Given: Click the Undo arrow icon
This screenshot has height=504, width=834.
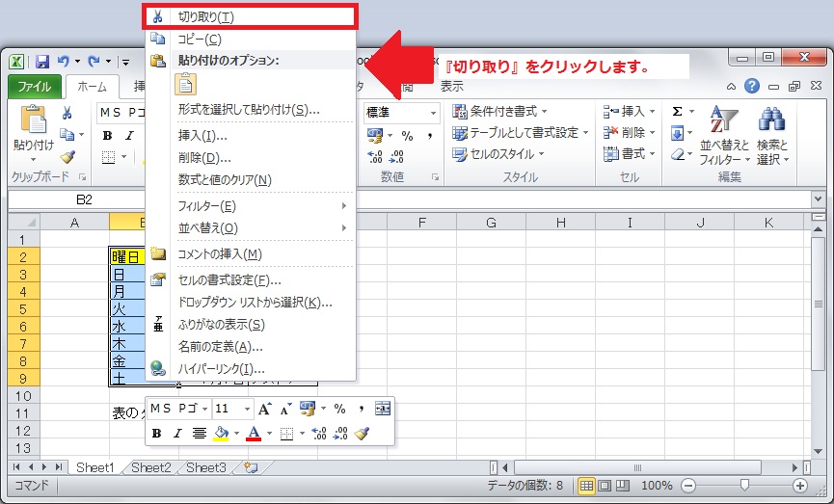Looking at the screenshot, I should click(x=64, y=62).
